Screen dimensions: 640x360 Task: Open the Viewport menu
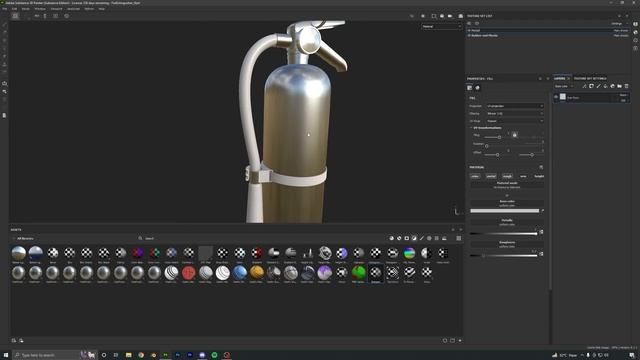click(x=57, y=9)
